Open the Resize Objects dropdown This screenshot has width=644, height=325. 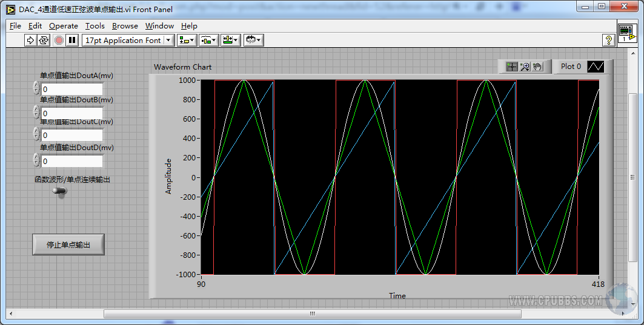(x=230, y=40)
